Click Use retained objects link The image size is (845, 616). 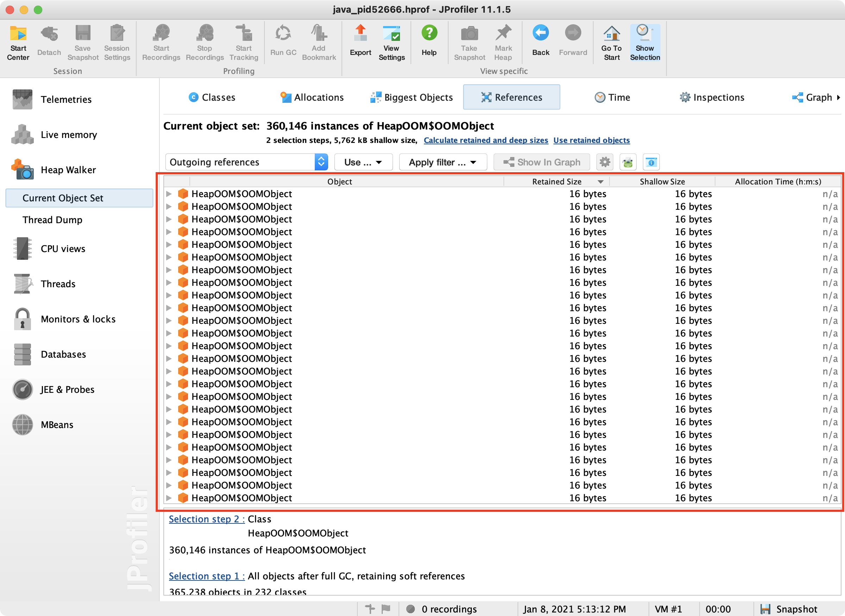click(x=591, y=140)
